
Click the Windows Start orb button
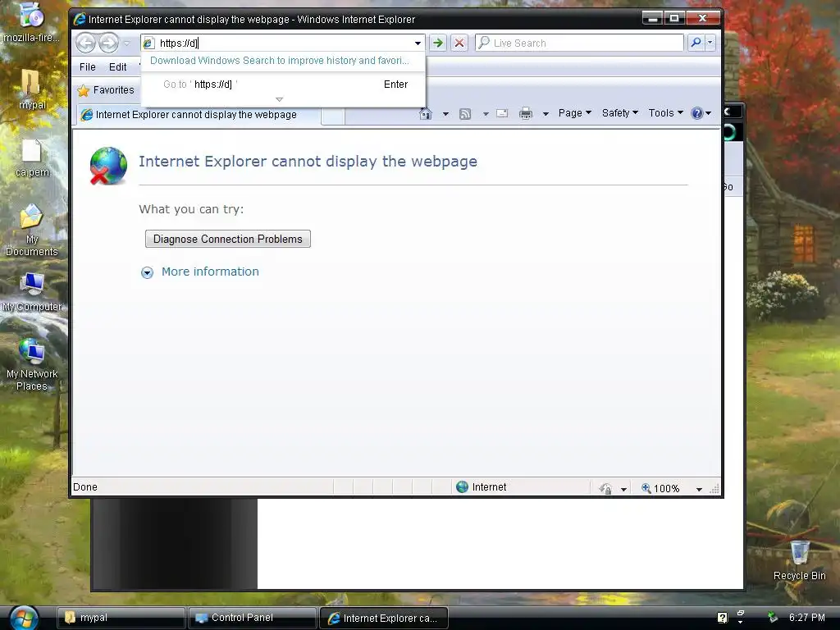tap(24, 619)
